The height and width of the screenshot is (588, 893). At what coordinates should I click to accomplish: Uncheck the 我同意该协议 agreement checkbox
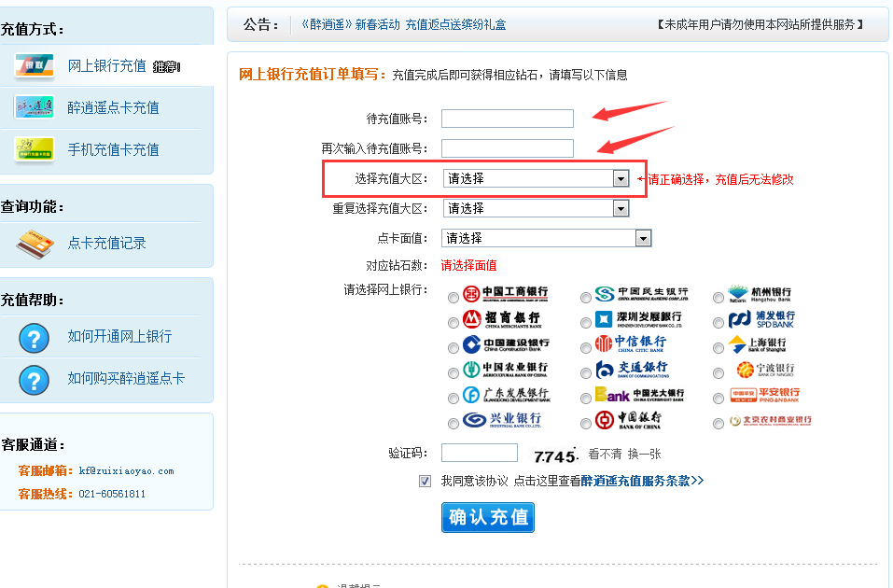425,482
